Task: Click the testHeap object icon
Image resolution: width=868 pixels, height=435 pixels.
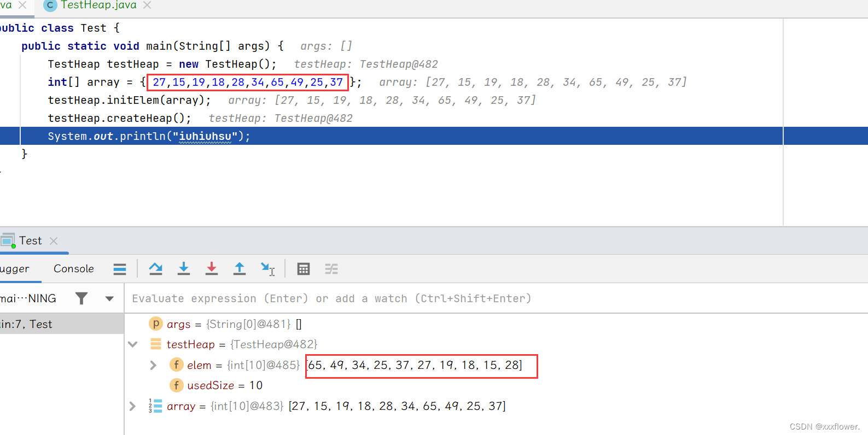Action: point(156,344)
